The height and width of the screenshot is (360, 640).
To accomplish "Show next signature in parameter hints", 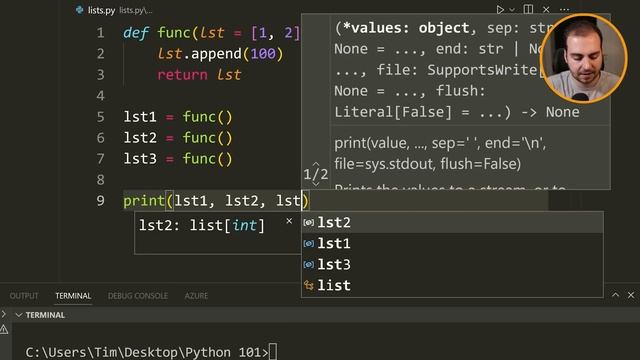I will tap(316, 184).
